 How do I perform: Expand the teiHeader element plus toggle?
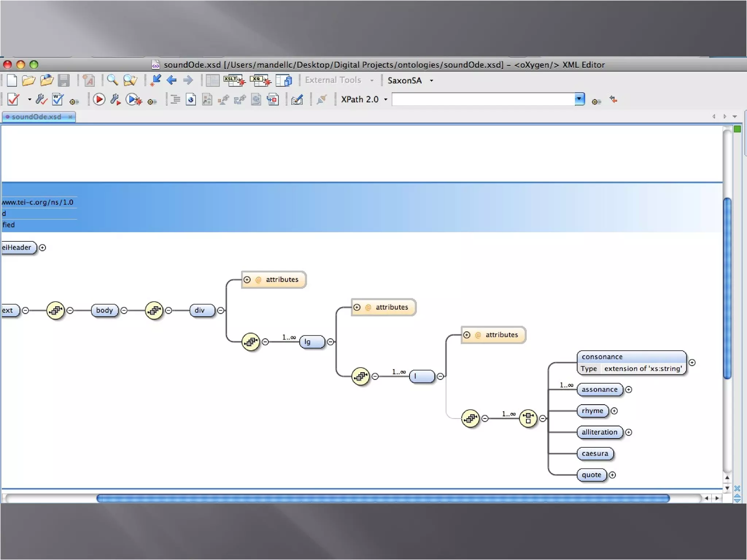[43, 248]
